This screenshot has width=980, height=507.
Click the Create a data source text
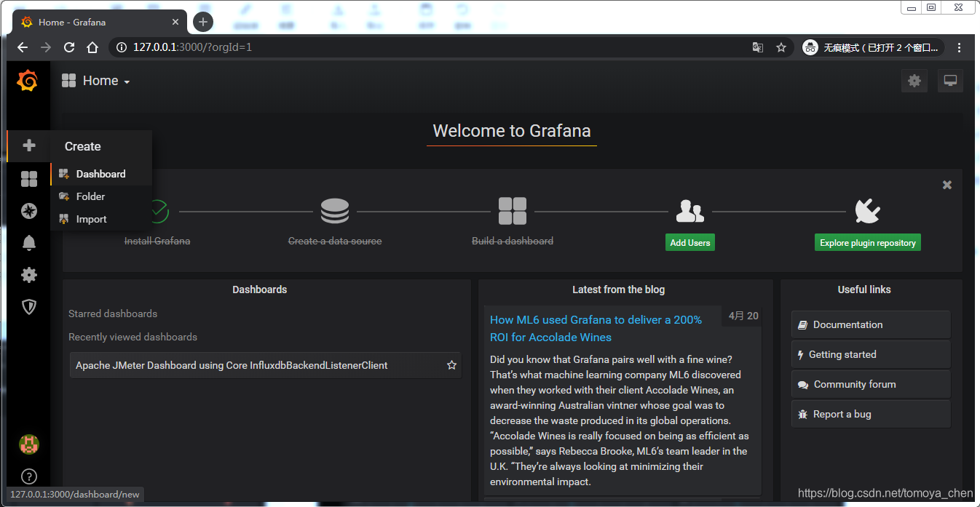click(x=335, y=241)
